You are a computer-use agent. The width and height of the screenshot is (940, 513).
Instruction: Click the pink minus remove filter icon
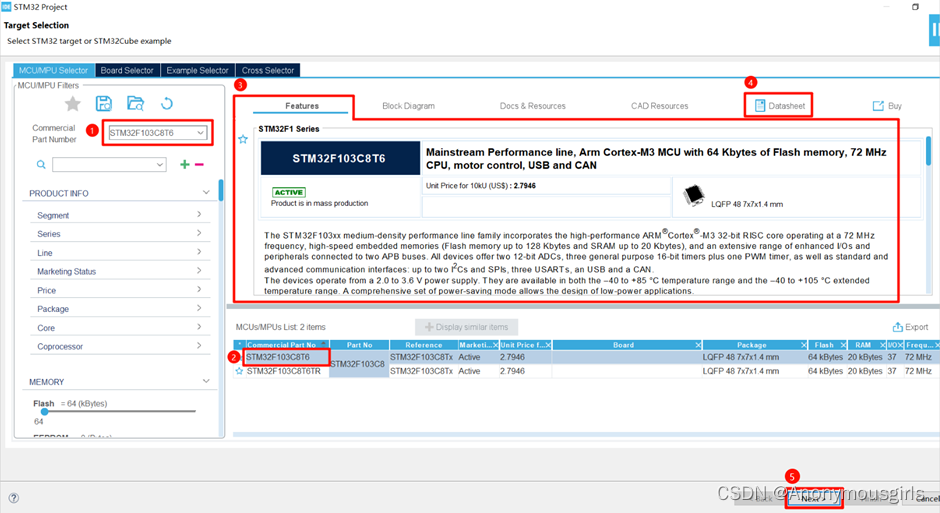click(x=199, y=164)
